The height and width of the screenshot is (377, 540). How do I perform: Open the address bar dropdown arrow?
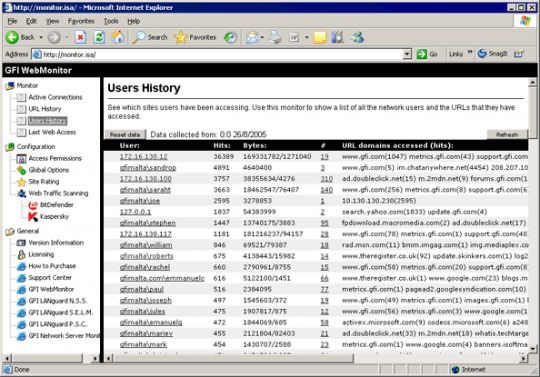[407, 54]
